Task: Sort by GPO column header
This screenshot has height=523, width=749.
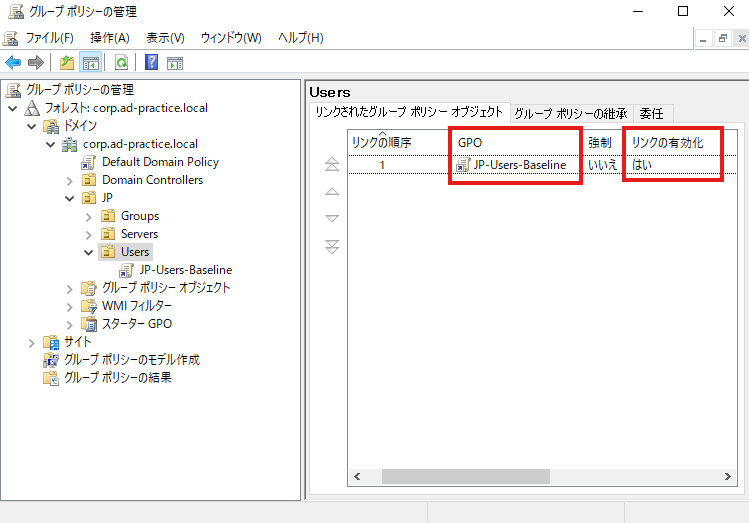Action: click(x=515, y=142)
